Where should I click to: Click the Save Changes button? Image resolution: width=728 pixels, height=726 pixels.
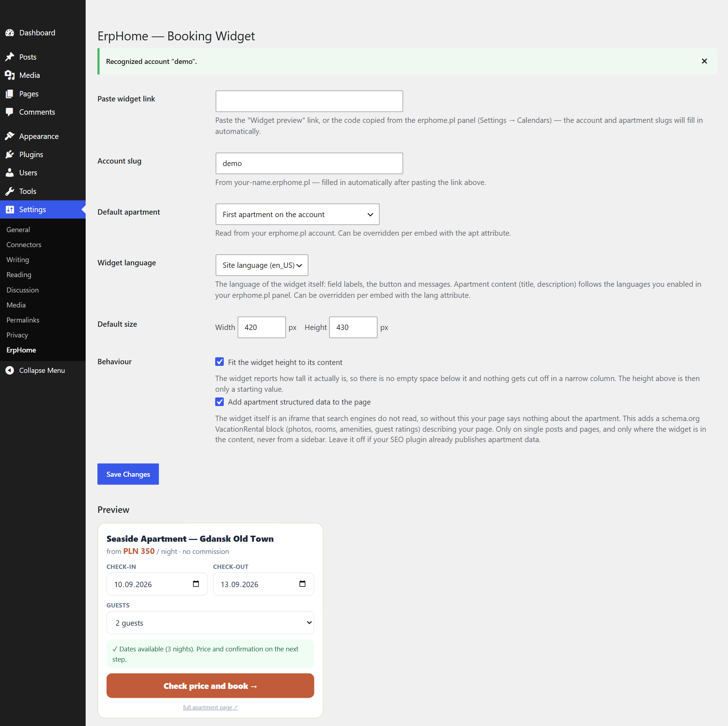pos(128,474)
